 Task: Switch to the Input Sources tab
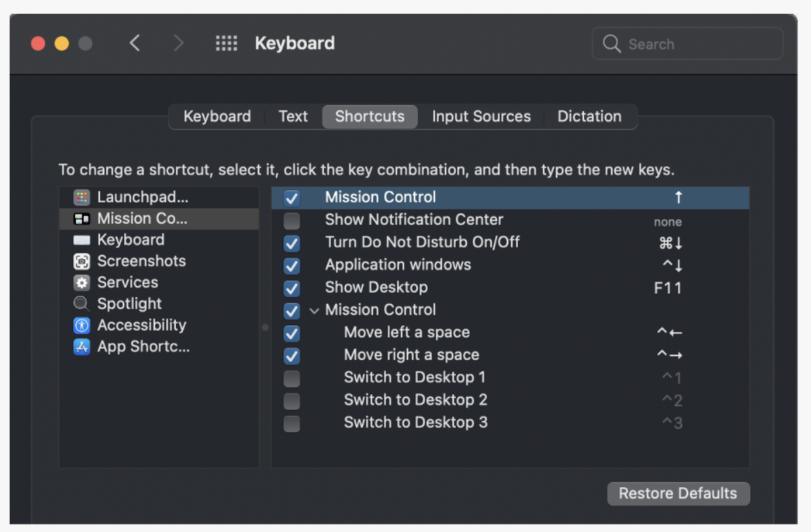[481, 116]
